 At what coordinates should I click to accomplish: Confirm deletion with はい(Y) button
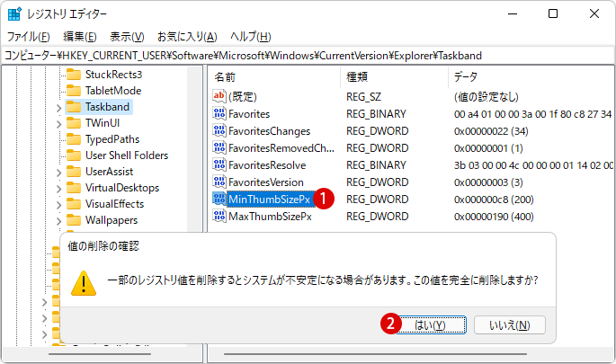(x=431, y=325)
